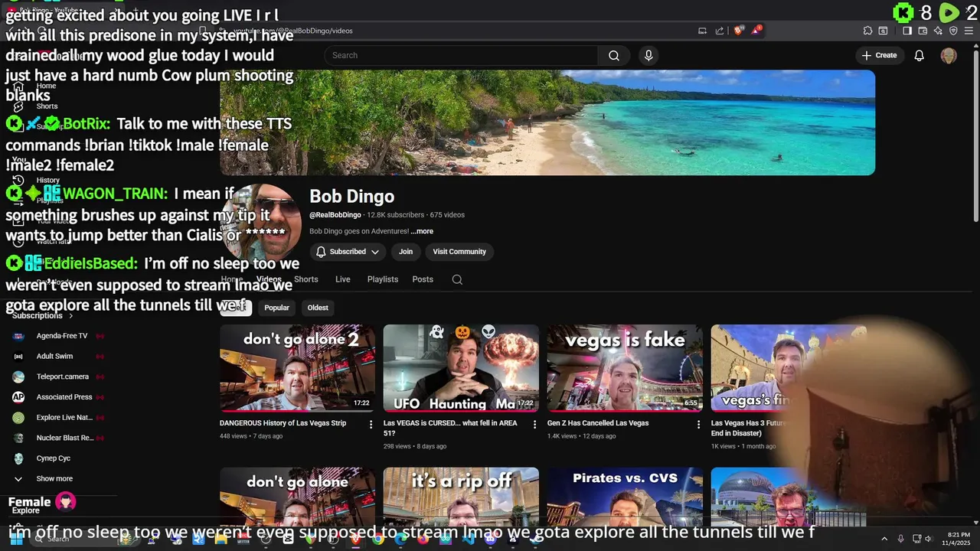
Task: Click the Create button
Action: click(x=879, y=55)
